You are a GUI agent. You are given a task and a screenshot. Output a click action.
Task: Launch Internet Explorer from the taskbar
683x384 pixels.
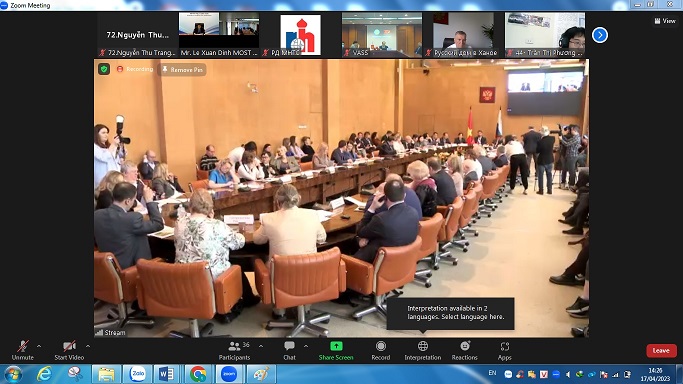[x=44, y=374]
